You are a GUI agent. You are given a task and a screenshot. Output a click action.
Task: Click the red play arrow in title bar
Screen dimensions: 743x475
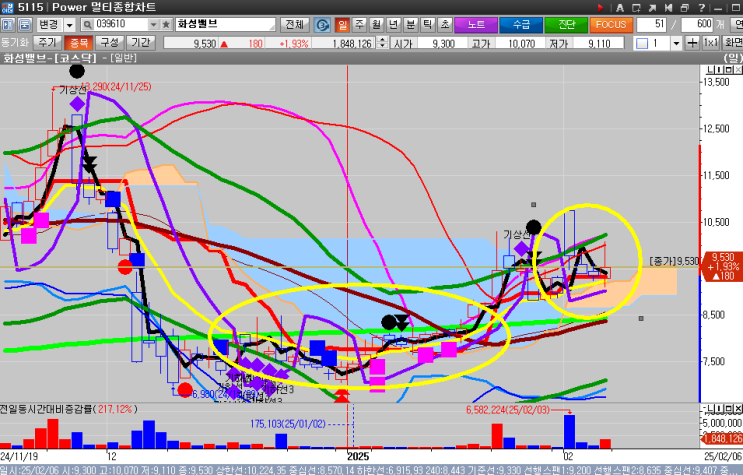(600, 8)
